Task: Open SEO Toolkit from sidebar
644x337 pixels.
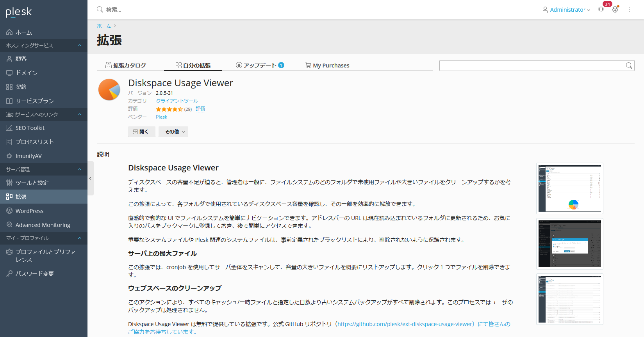Action: 30,128
